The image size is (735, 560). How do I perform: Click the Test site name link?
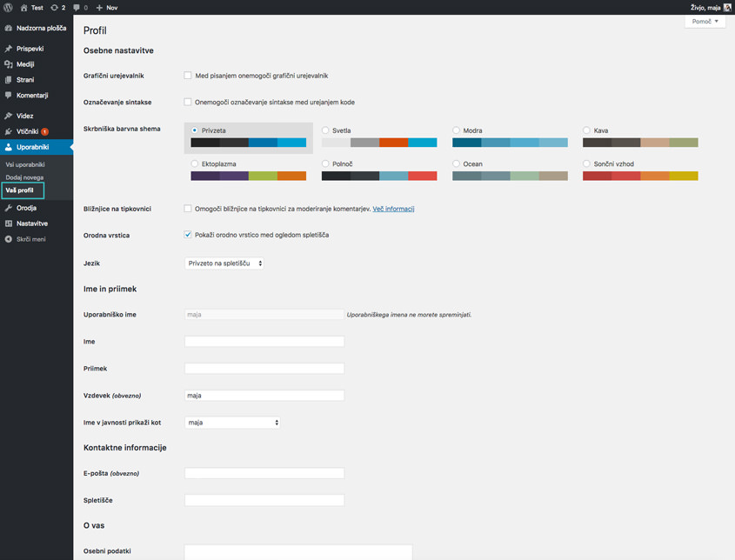(37, 8)
